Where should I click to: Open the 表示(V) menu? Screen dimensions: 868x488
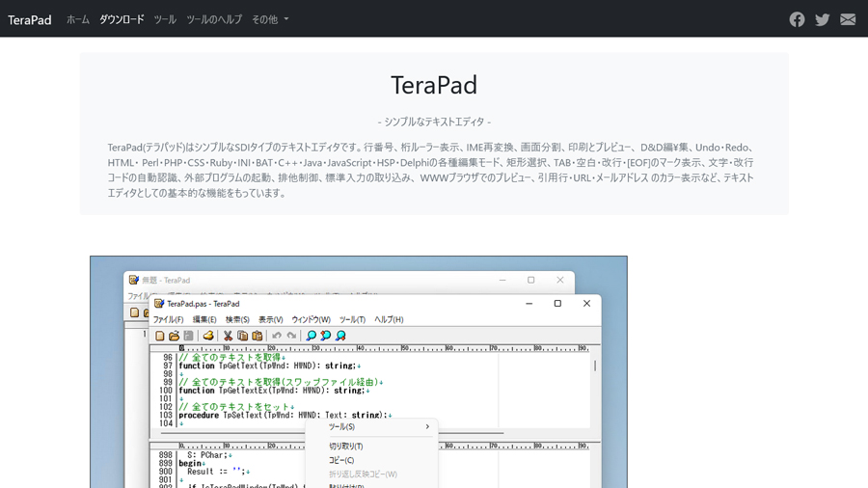(x=271, y=319)
